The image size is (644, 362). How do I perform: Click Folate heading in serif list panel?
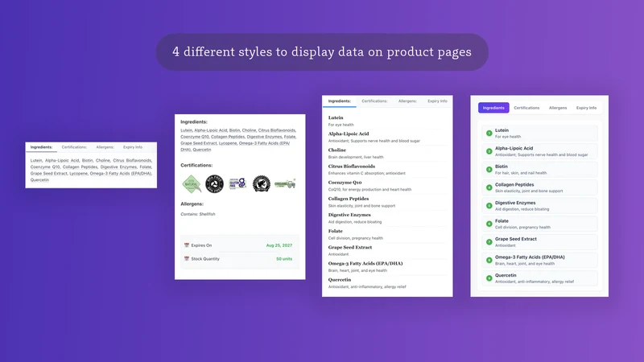(x=335, y=231)
